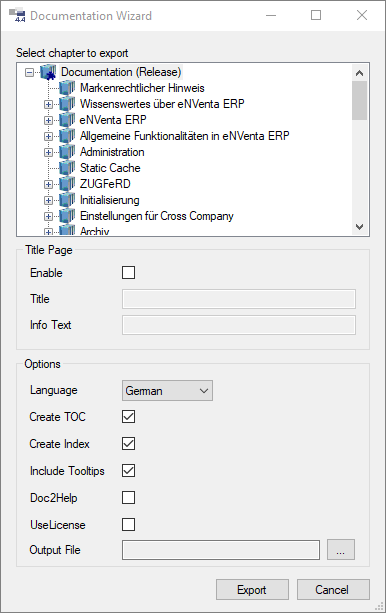Image resolution: width=386 pixels, height=613 pixels.
Task: Browse for output file with ... button
Action: coord(341,550)
